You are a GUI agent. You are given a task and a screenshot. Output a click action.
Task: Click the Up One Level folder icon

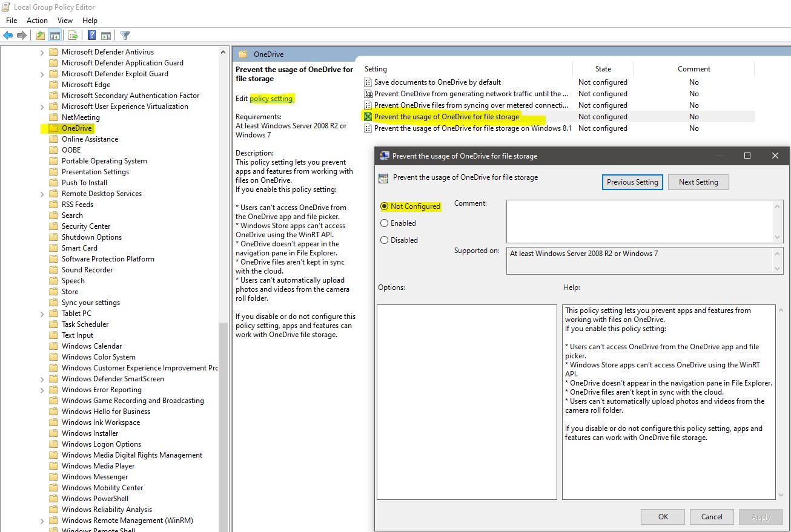click(x=41, y=36)
